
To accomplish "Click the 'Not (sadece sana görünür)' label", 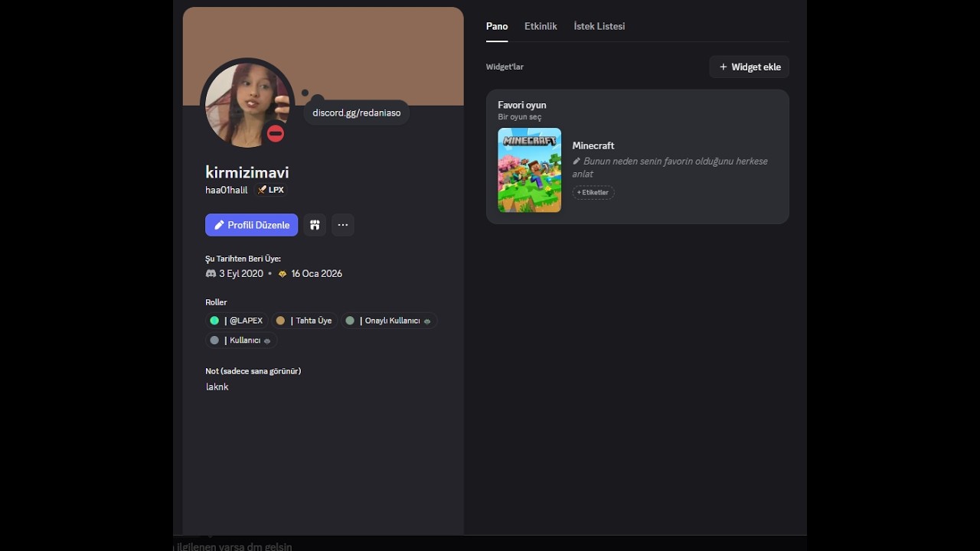I will click(x=253, y=371).
